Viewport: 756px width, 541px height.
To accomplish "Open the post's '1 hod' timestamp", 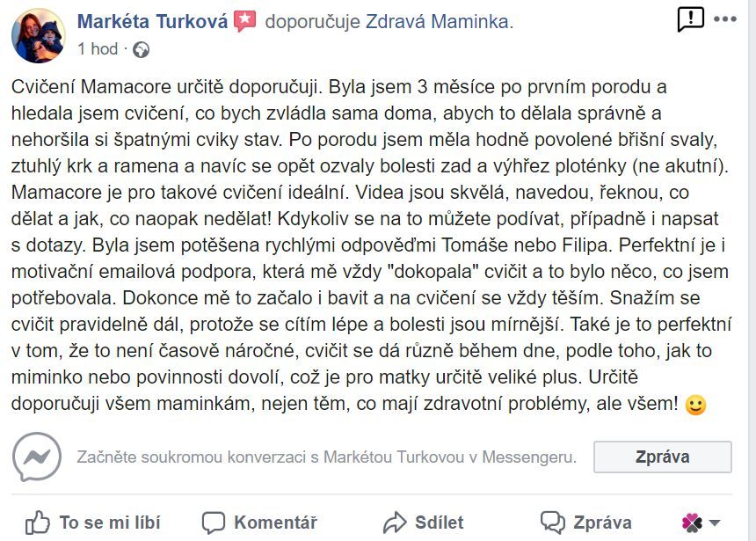I will click(98, 48).
